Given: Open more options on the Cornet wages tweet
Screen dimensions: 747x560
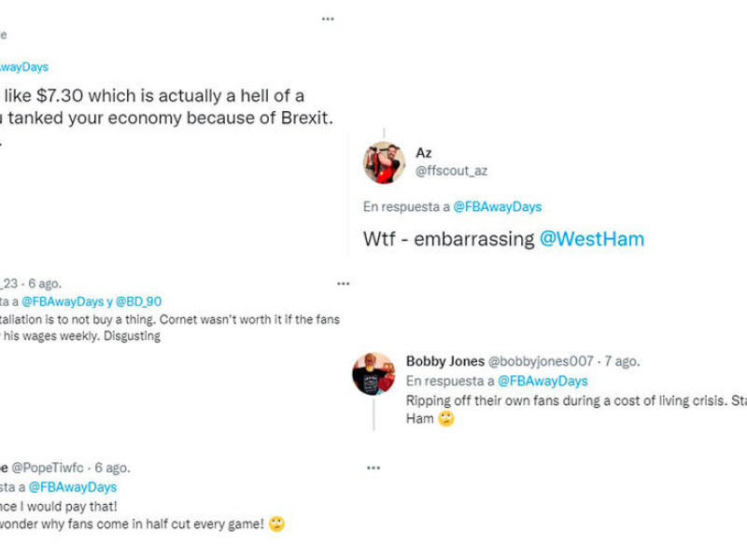Looking at the screenshot, I should point(343,284).
